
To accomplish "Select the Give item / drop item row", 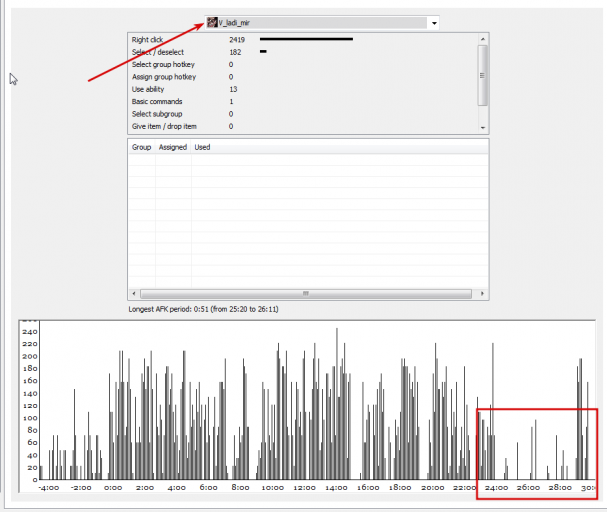I will point(303,126).
